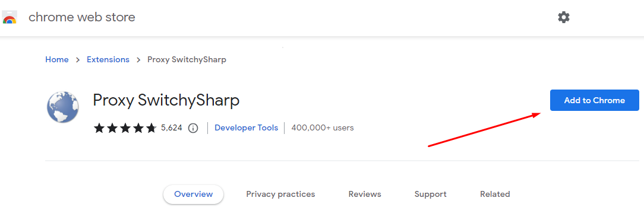The image size is (644, 220).
Task: Click the Chrome Web Store rainbow logo
Action: [x=9, y=18]
